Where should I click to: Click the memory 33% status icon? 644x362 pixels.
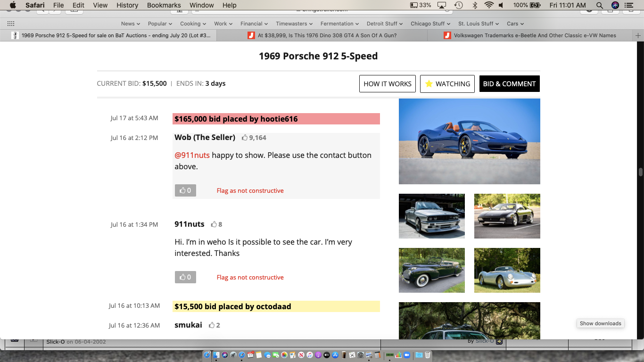pos(421,5)
